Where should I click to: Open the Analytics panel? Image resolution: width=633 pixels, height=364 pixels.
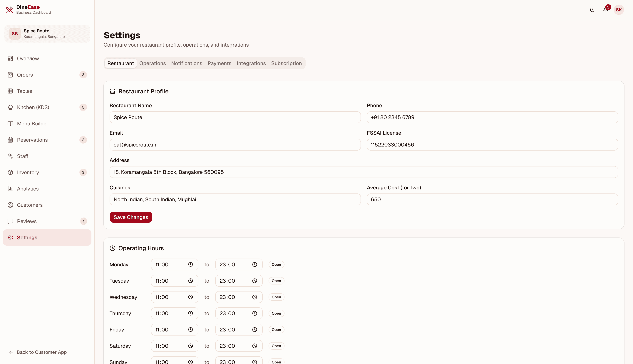tap(28, 188)
